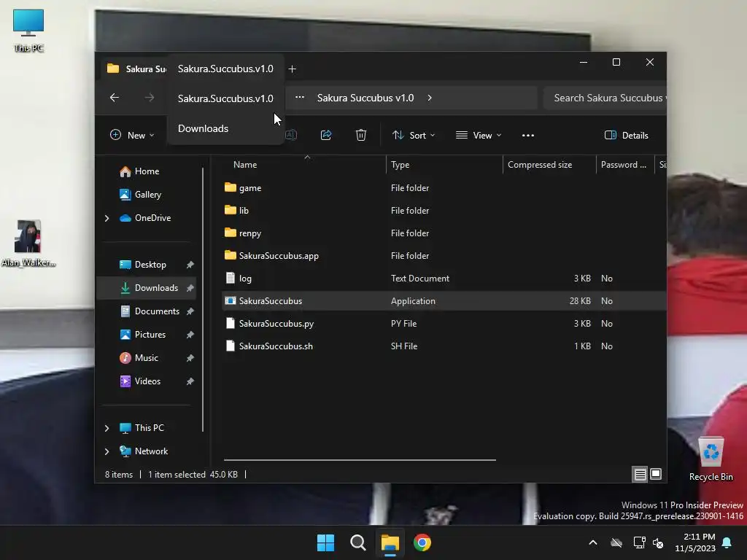This screenshot has height=560, width=747.
Task: Select OneDrive in the sidebar
Action: pos(152,218)
